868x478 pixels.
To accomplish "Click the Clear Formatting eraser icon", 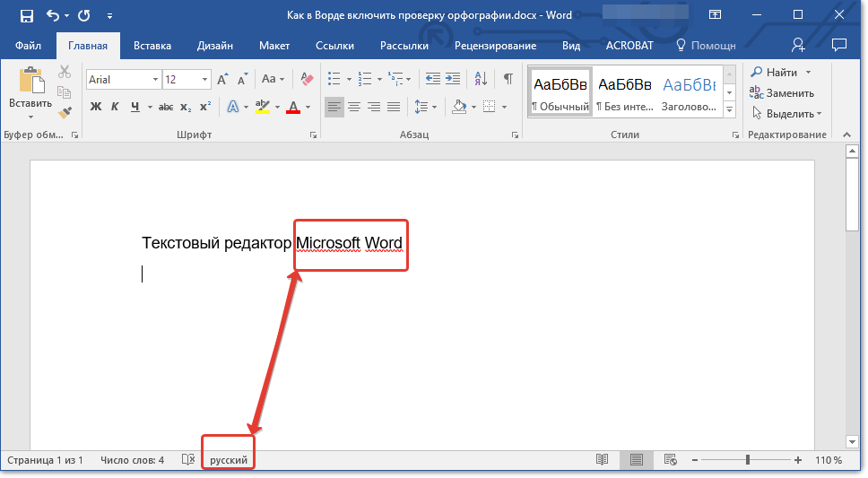I will tap(308, 79).
